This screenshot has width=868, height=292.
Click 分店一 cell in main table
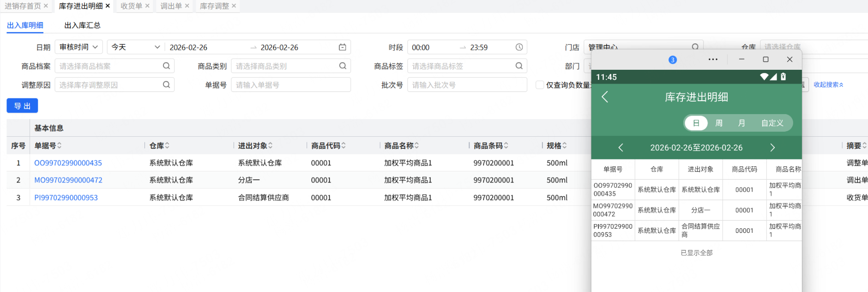click(249, 180)
